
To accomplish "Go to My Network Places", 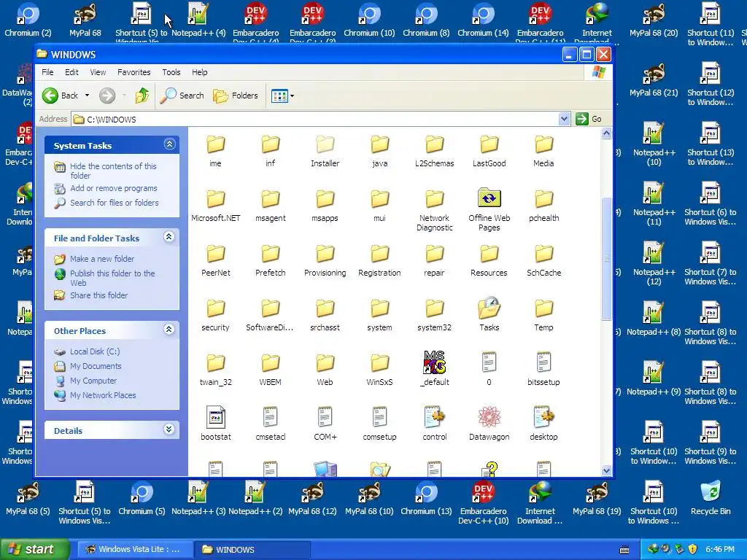I will (x=103, y=395).
